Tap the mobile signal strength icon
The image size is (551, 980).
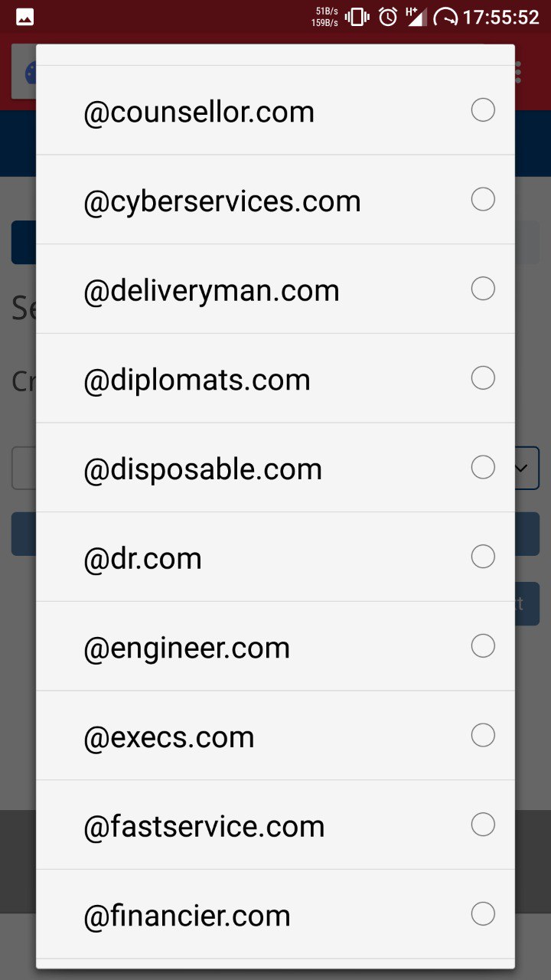pos(416,16)
